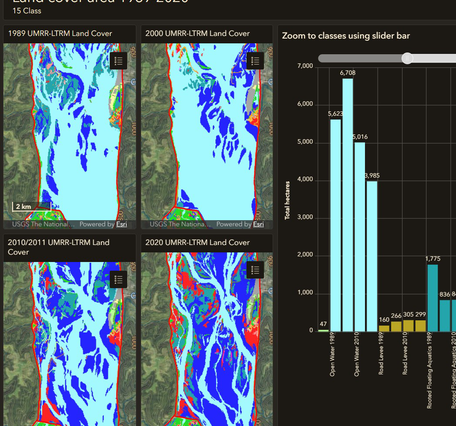This screenshot has height=426, width=456.
Task: Click the Open Water bar labeled 3,985
Action: (x=372, y=256)
